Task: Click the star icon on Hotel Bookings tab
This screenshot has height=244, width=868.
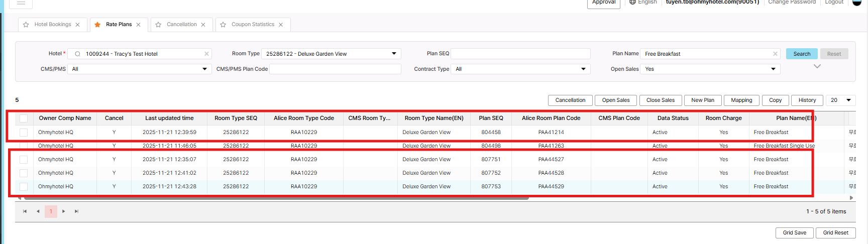Action: 26,25
